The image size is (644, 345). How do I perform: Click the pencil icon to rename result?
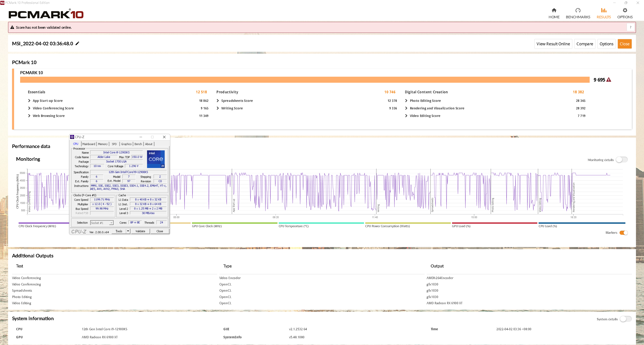[x=77, y=43]
